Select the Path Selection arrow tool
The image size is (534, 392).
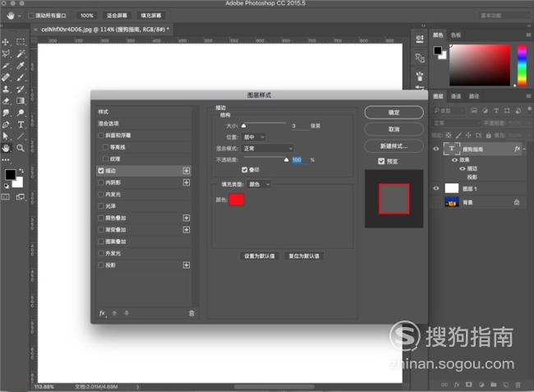click(6, 136)
